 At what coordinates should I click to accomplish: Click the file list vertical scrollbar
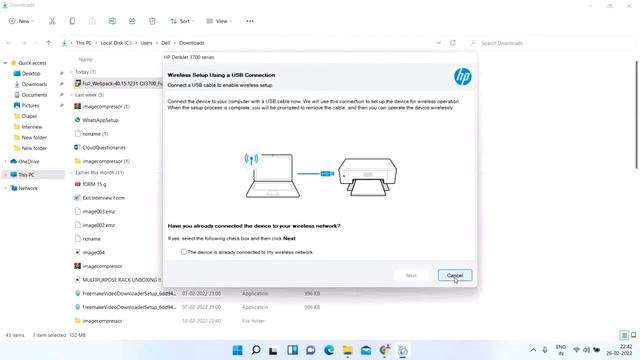pyautogui.click(x=636, y=114)
